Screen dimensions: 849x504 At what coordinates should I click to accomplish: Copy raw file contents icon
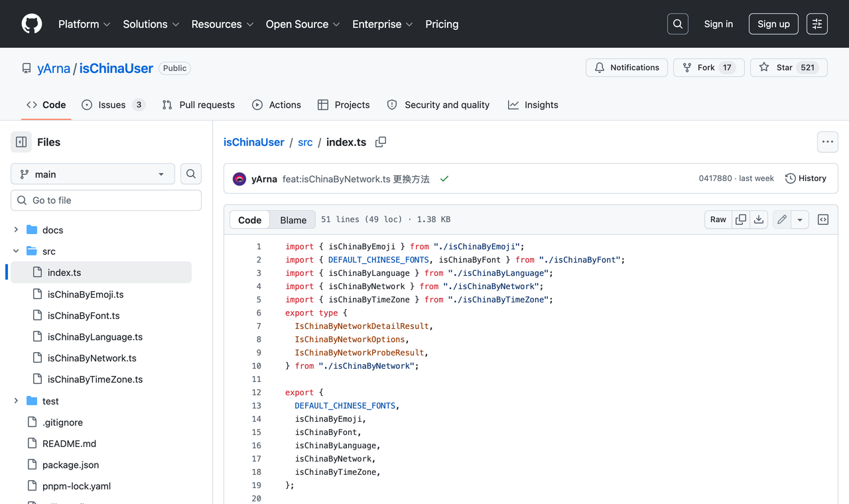(x=741, y=220)
